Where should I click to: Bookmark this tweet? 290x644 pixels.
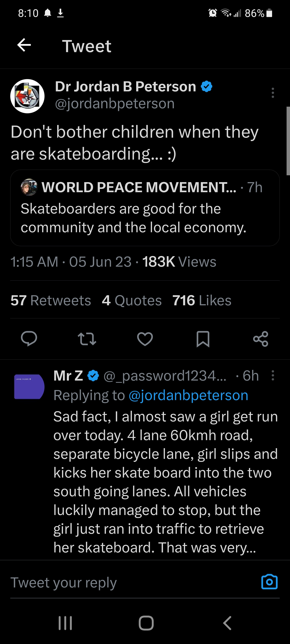pyautogui.click(x=203, y=339)
